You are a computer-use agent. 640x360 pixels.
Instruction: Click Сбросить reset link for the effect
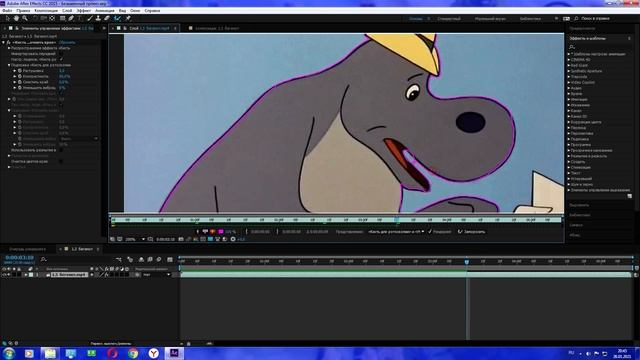pos(67,42)
